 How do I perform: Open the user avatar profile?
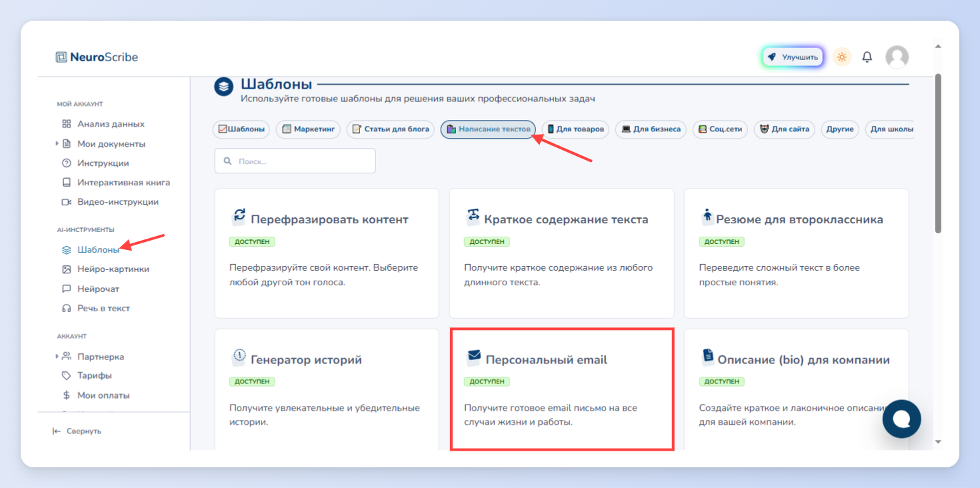click(897, 57)
